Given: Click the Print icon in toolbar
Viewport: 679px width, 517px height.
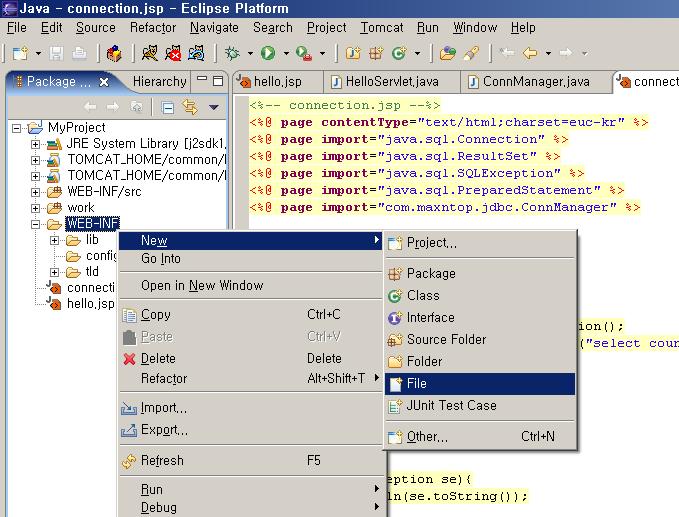Looking at the screenshot, I should point(79,52).
